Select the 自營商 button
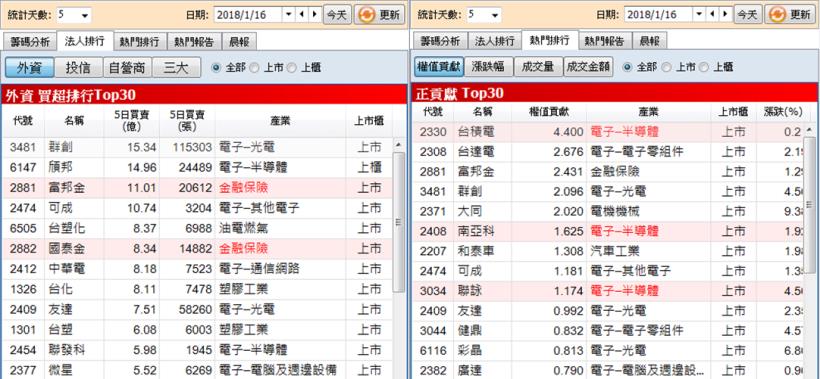This screenshot has width=820, height=379. 128,67
